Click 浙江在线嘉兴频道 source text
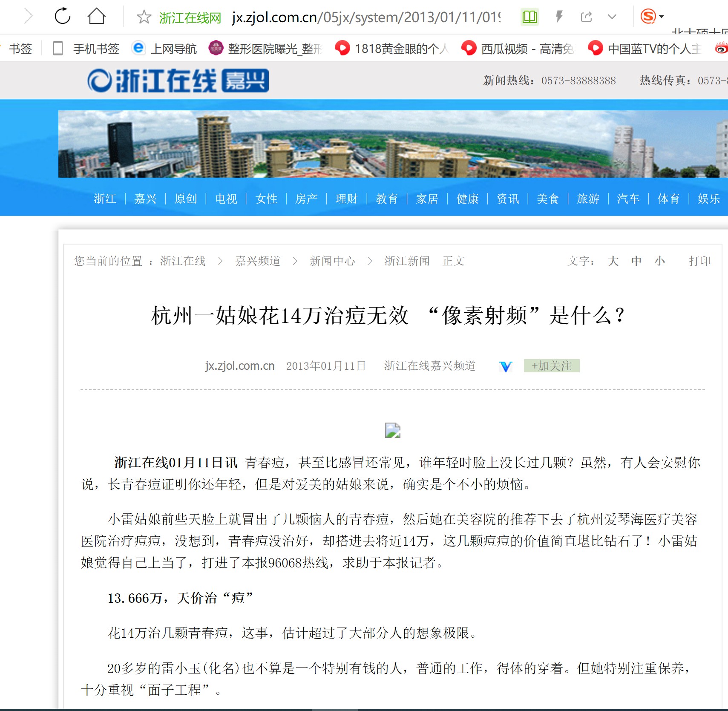 (x=430, y=366)
